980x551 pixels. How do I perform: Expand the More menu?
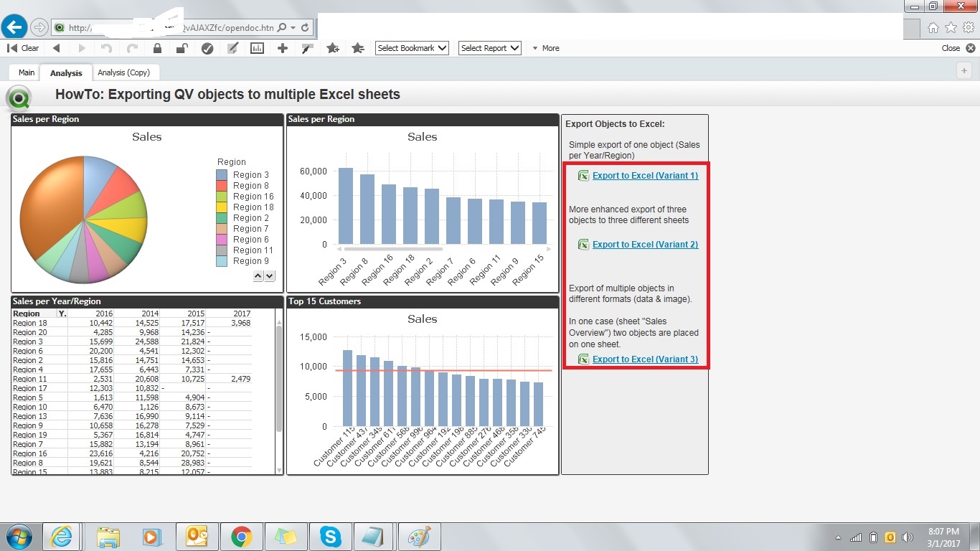pyautogui.click(x=546, y=48)
